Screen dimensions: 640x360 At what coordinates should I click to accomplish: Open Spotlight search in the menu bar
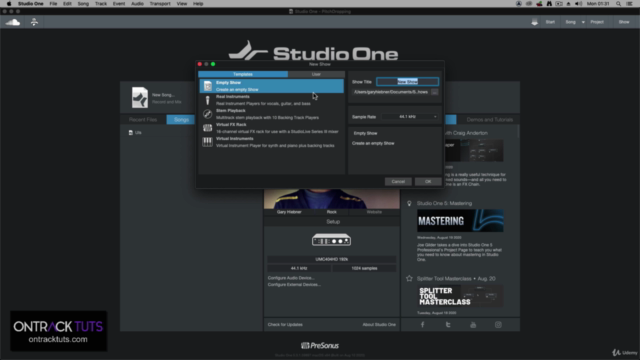coord(618,4)
